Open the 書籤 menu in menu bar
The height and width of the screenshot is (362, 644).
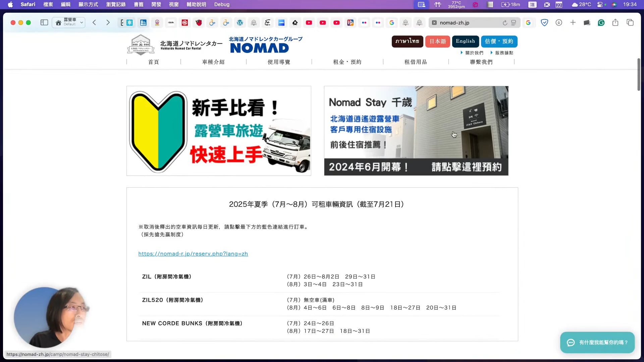[139, 4]
